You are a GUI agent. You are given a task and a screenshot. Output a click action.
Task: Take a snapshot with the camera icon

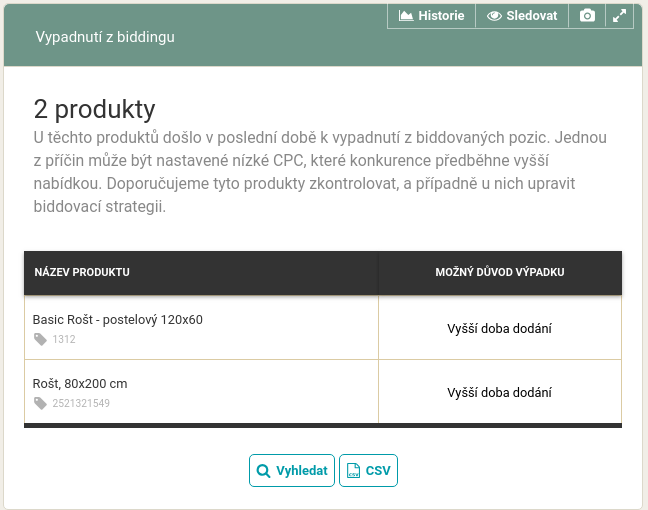click(587, 16)
